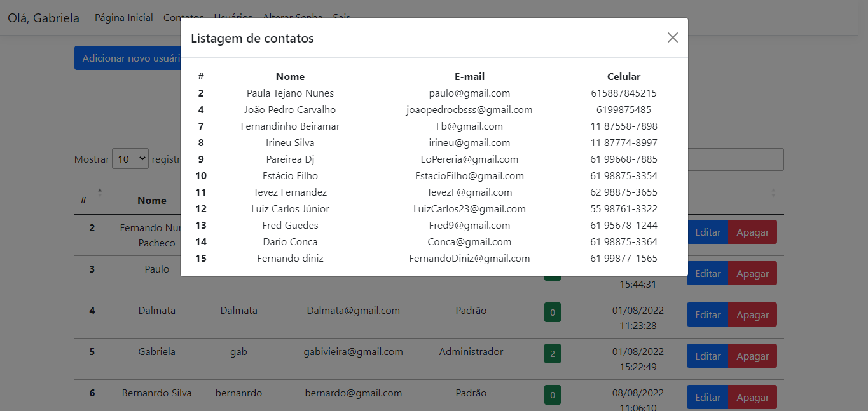Click Sair to log out
This screenshot has height=411, width=868.
(341, 17)
